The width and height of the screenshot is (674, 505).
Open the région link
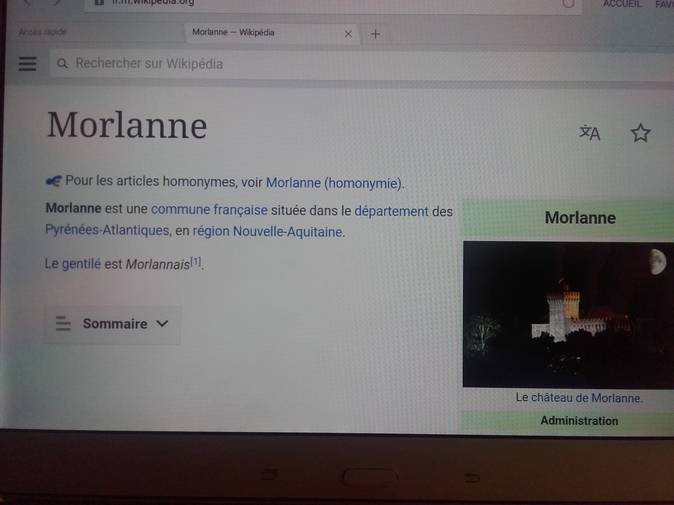click(x=211, y=231)
